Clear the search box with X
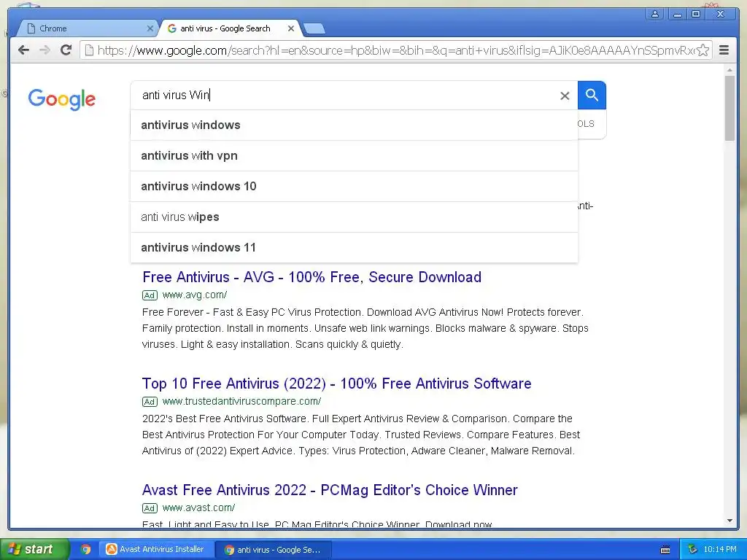 pos(565,96)
